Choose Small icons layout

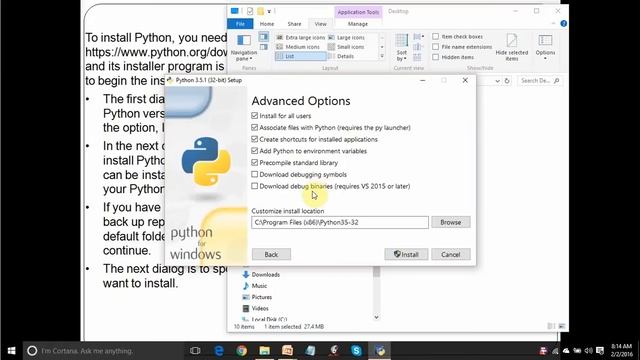pyautogui.click(x=346, y=47)
